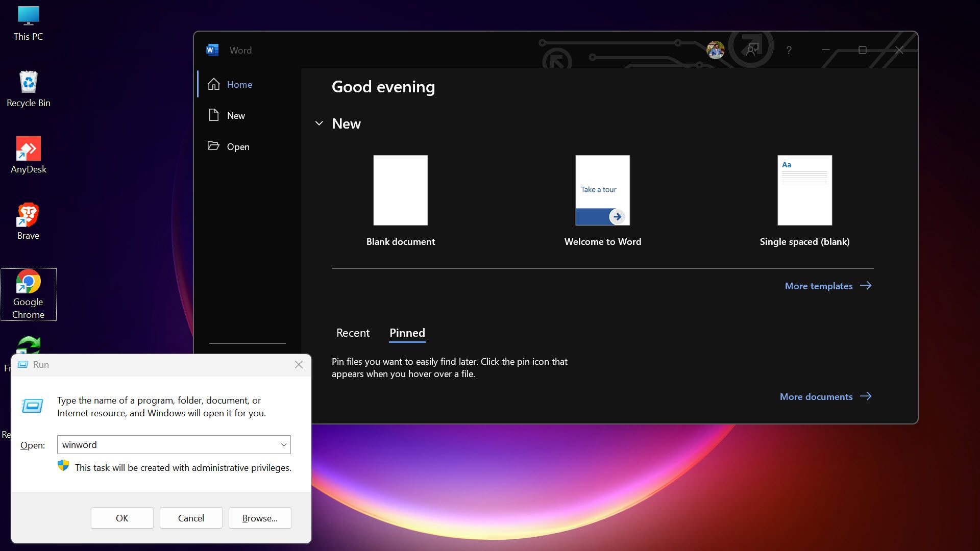The height and width of the screenshot is (551, 980).
Task: Click the arrow next to More documents
Action: (x=866, y=396)
